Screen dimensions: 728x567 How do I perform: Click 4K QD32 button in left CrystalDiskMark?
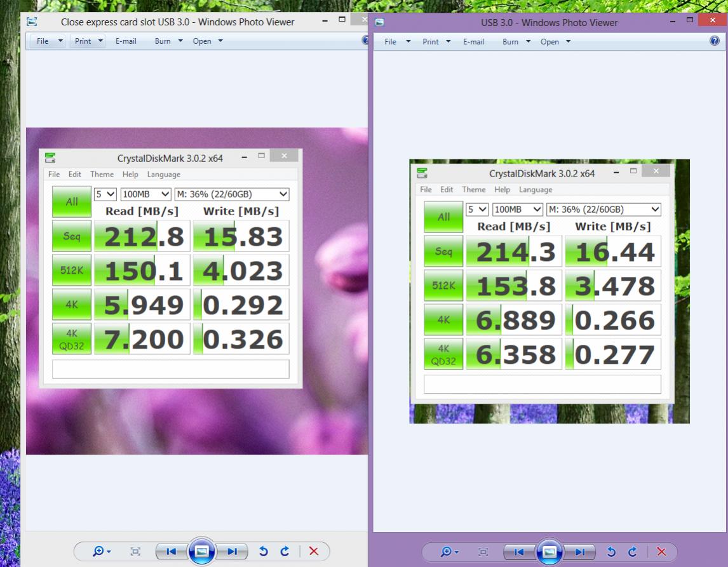click(x=72, y=338)
